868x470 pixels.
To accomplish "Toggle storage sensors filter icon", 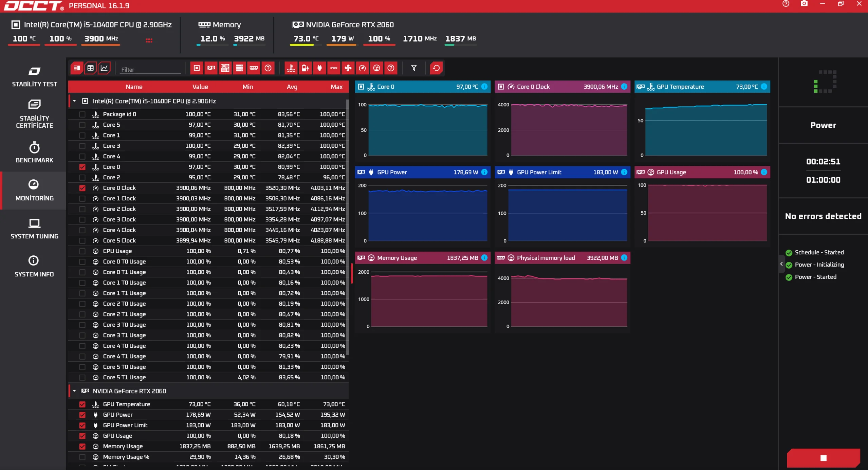I will click(x=239, y=68).
